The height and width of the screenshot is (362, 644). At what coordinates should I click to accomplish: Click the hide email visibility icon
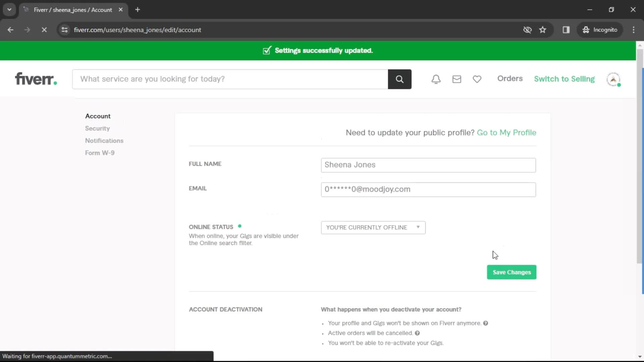[x=527, y=29]
